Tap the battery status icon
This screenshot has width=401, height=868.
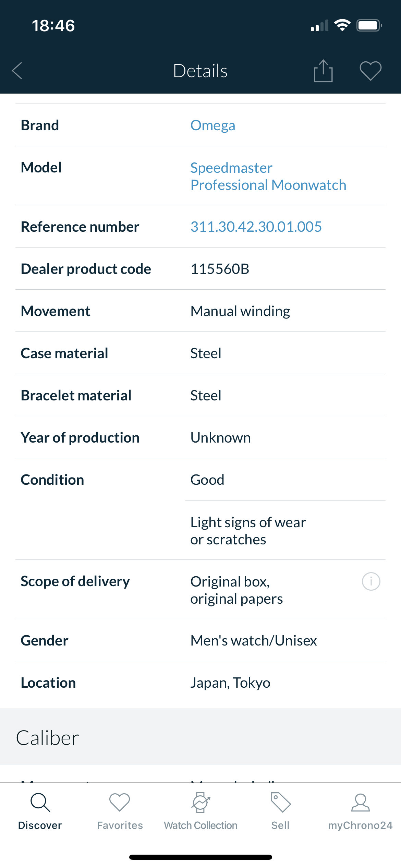click(x=369, y=25)
